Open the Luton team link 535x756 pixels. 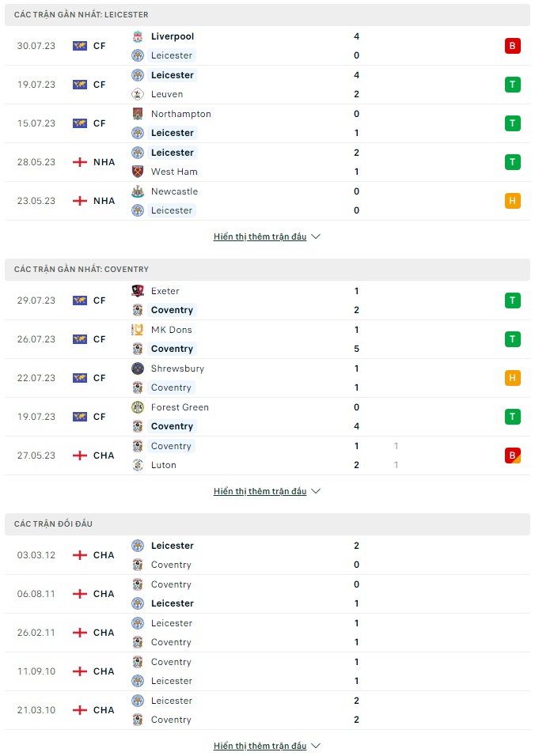[x=164, y=465]
